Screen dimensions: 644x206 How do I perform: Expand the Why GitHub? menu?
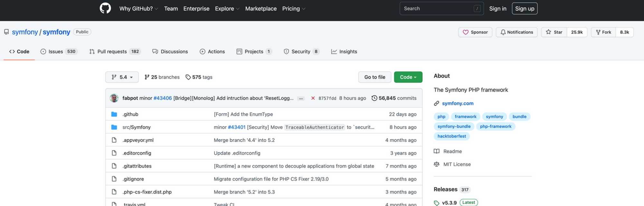138,9
